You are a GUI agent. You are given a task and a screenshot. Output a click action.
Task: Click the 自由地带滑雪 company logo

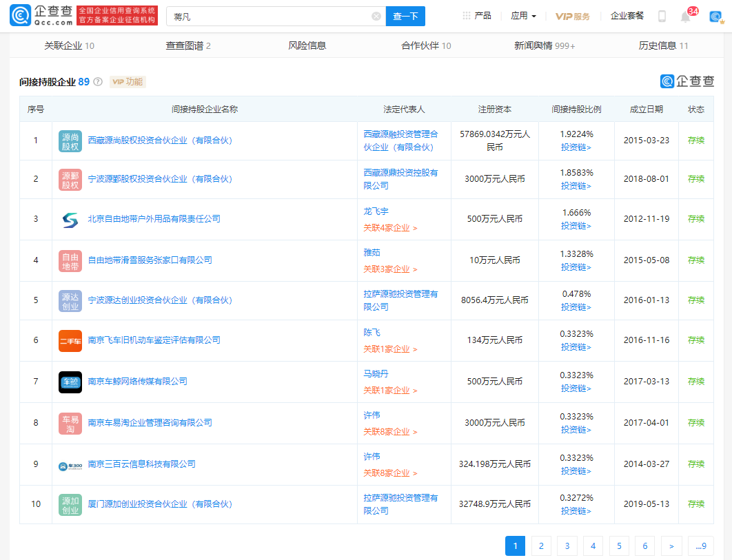70,261
